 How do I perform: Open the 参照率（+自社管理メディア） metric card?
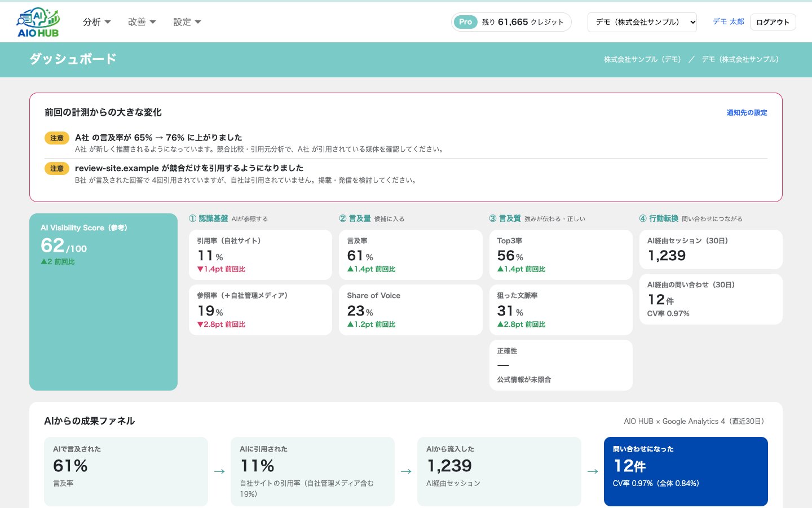[261, 310]
